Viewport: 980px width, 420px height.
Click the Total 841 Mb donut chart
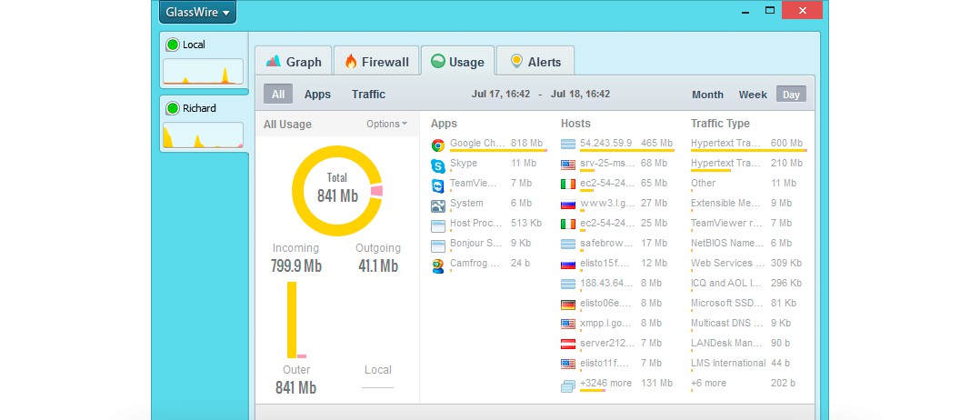point(337,191)
